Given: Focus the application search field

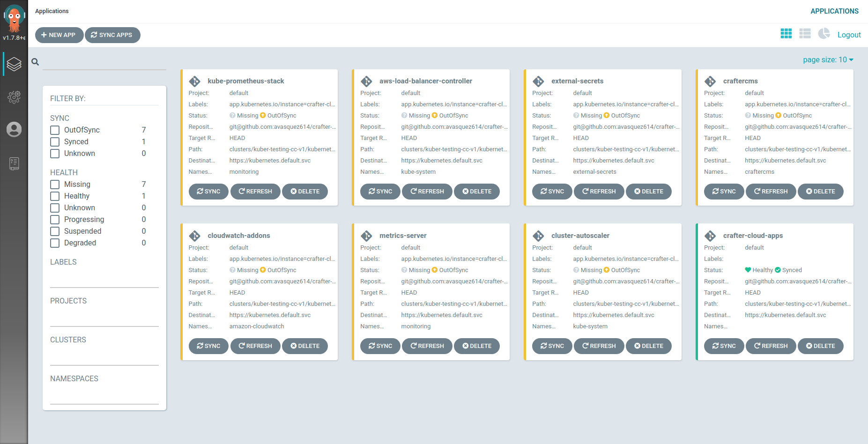Looking at the screenshot, I should 104,62.
